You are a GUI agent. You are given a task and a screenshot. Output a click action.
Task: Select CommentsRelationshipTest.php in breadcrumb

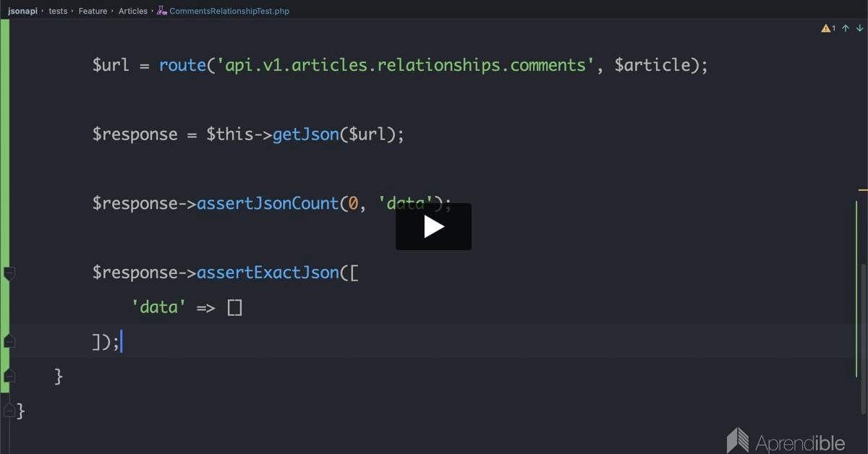[229, 11]
